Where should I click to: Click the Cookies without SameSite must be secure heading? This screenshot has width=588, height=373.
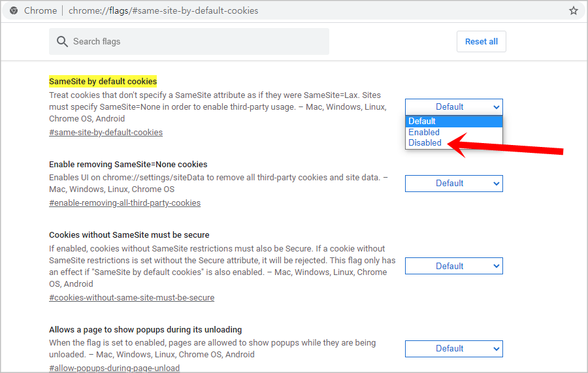[x=129, y=235]
